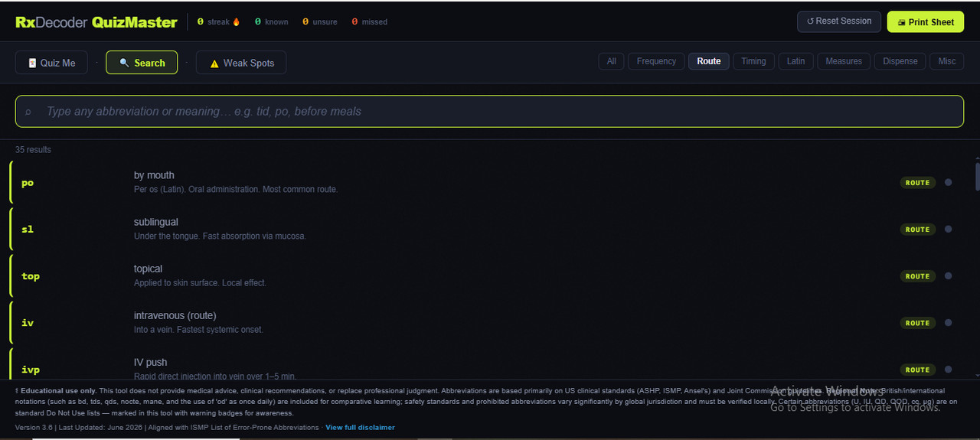Click ROUTE badge on the iv row

pyautogui.click(x=917, y=322)
